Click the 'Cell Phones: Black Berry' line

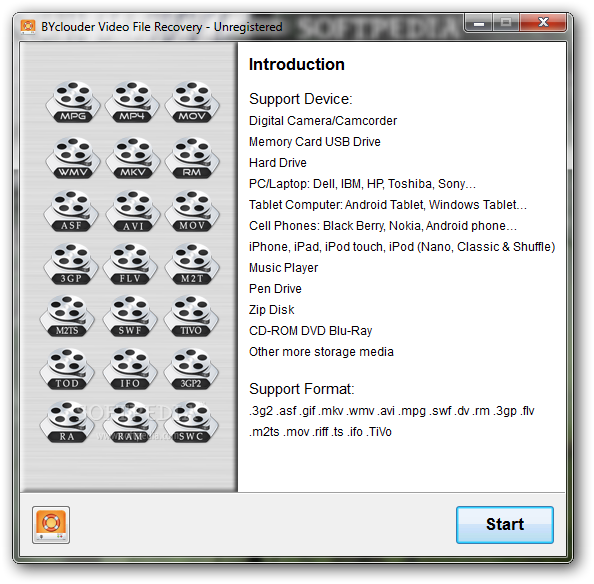[383, 226]
